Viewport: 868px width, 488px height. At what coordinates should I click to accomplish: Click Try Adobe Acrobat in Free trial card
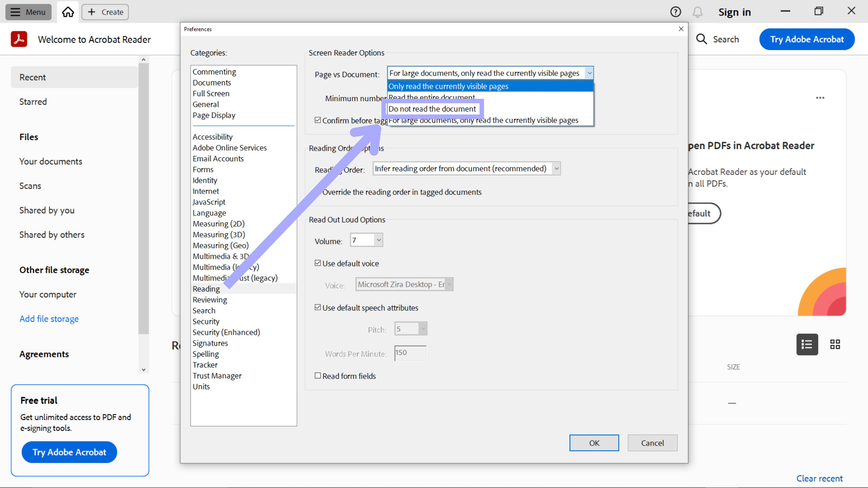coord(69,452)
